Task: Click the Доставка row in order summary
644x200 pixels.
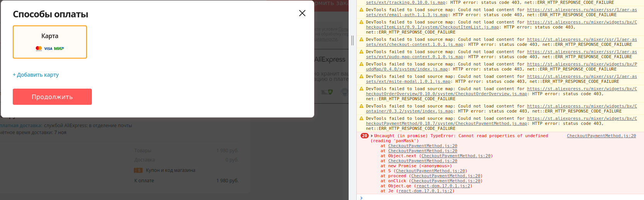Action: coord(186,160)
